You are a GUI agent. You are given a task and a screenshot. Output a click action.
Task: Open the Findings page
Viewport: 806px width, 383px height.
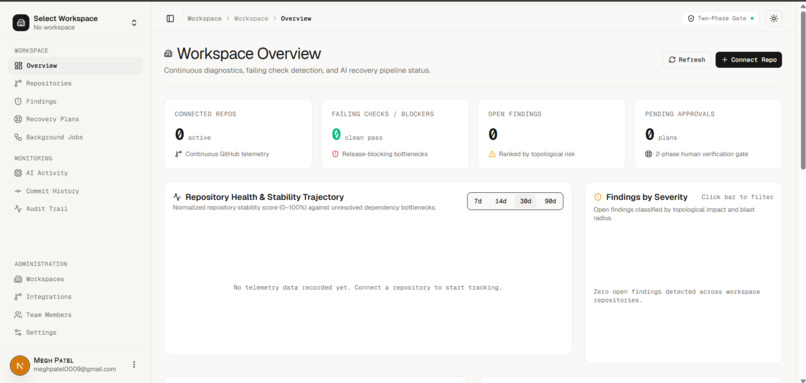point(75,101)
